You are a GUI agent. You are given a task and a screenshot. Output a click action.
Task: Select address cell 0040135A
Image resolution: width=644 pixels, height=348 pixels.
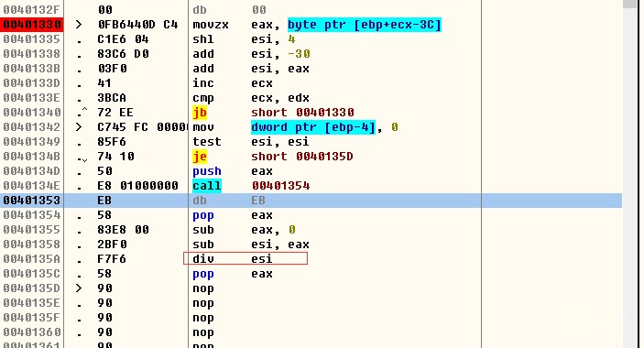pos(32,259)
